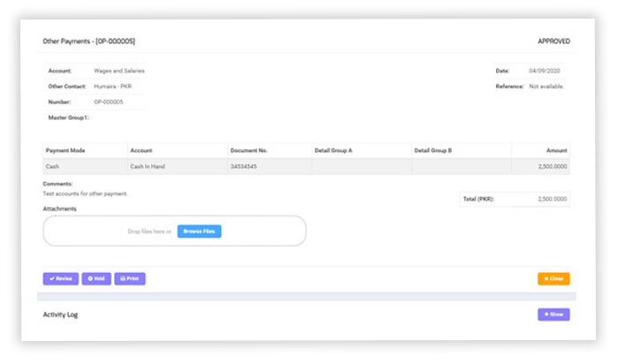Viewport: 618px width, 364px height.
Task: Click the Not available reference value
Action: tap(546, 87)
